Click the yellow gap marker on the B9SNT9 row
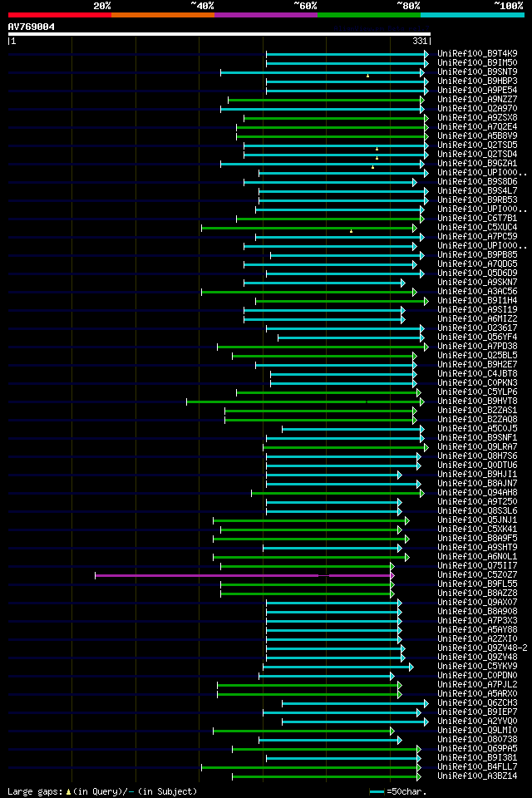532x798 pixels. click(x=368, y=76)
